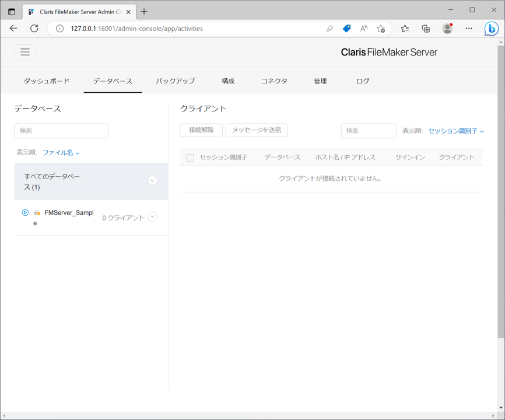Focus the database 検索 search field
This screenshot has height=420, width=505.
[61, 131]
